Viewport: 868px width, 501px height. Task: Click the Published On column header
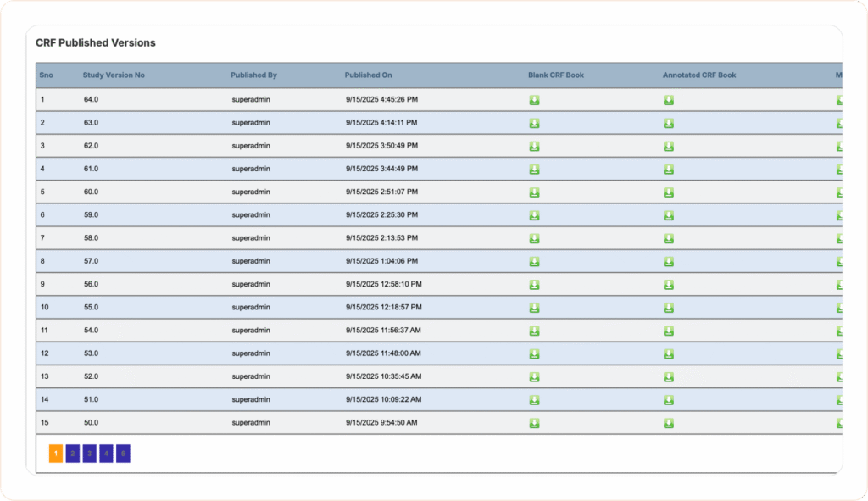click(368, 75)
